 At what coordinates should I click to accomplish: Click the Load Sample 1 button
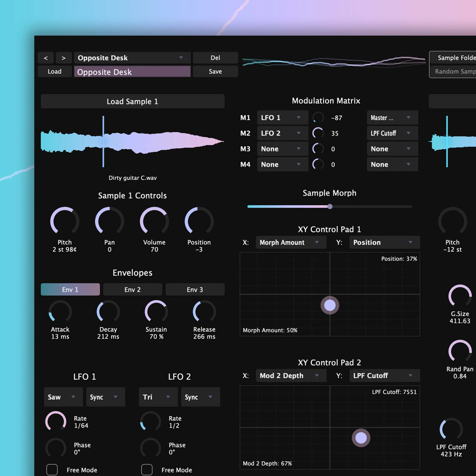[133, 101]
